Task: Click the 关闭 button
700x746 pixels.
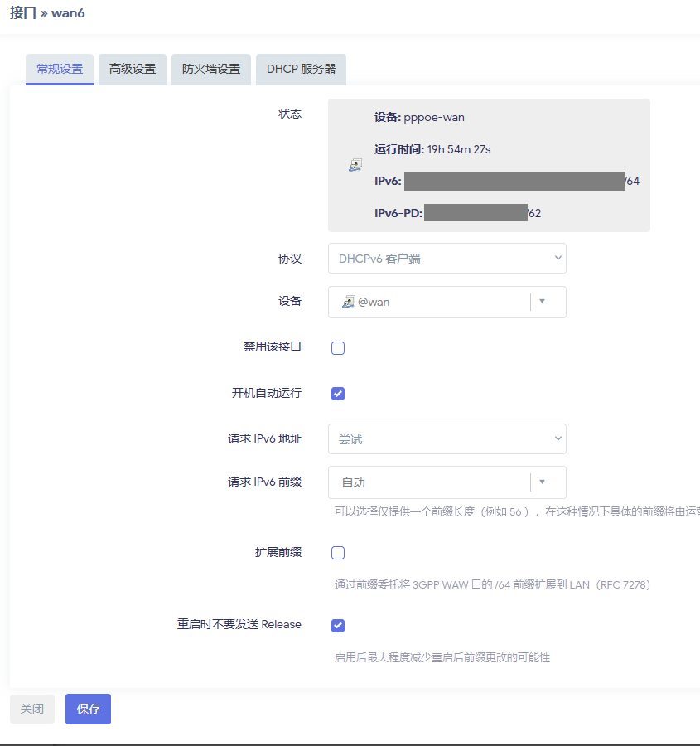Action: pos(32,710)
